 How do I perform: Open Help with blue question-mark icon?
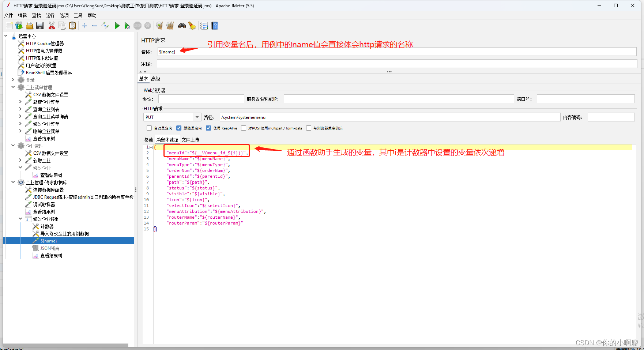pyautogui.click(x=215, y=26)
